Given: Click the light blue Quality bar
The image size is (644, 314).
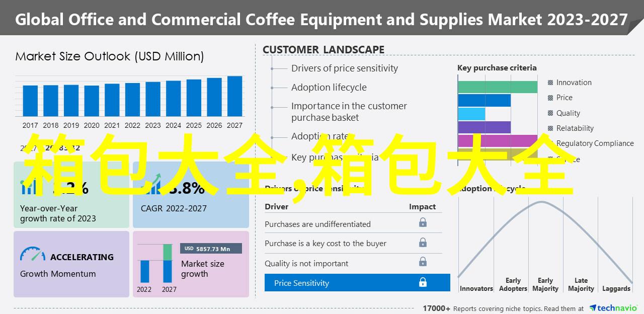Looking at the screenshot, I should [x=472, y=114].
